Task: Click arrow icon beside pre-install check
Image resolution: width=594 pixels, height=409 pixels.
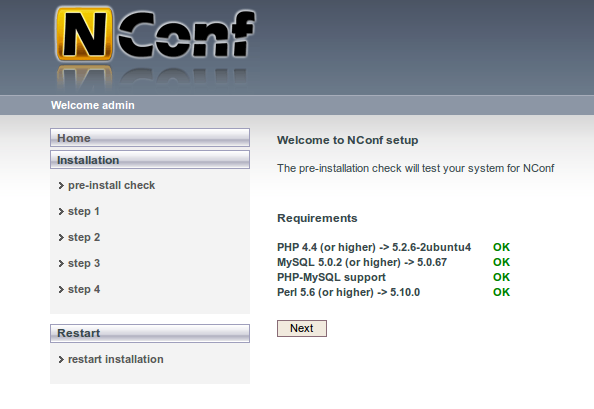Action: click(61, 186)
